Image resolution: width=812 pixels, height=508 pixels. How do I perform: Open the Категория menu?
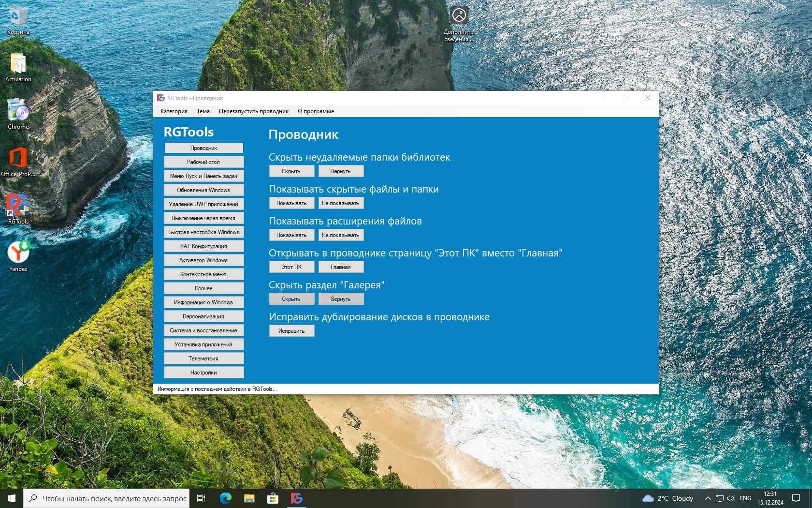point(174,111)
